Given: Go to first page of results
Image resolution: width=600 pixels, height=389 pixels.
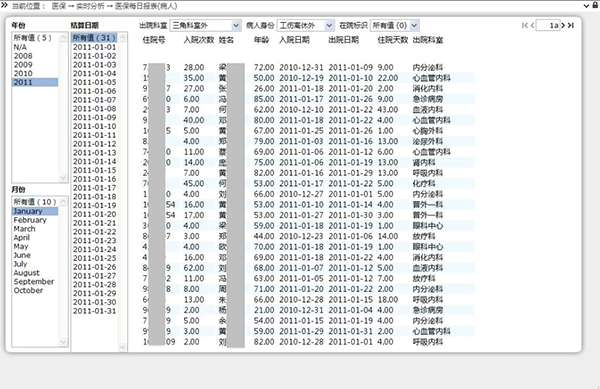Looking at the screenshot, I should click(524, 25).
